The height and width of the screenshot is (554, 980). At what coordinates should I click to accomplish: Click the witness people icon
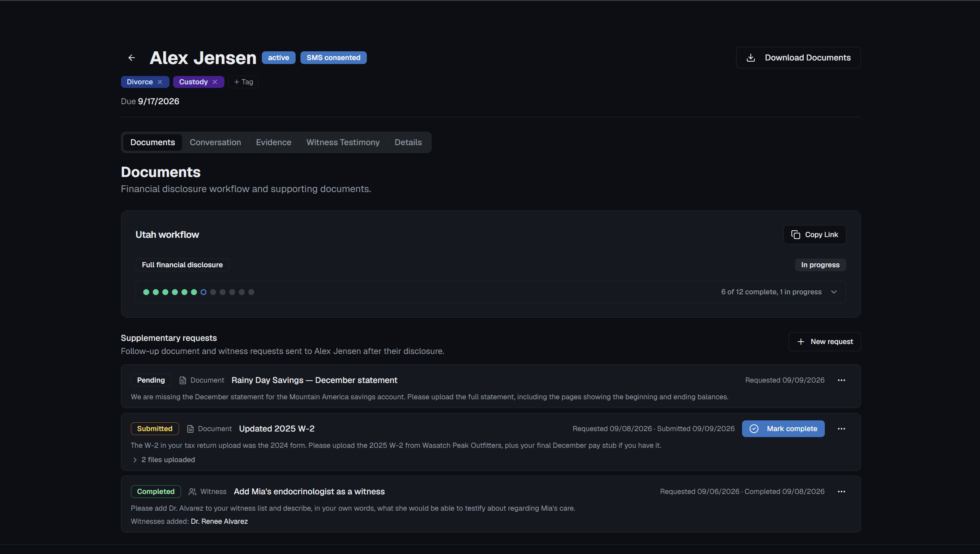pyautogui.click(x=192, y=492)
